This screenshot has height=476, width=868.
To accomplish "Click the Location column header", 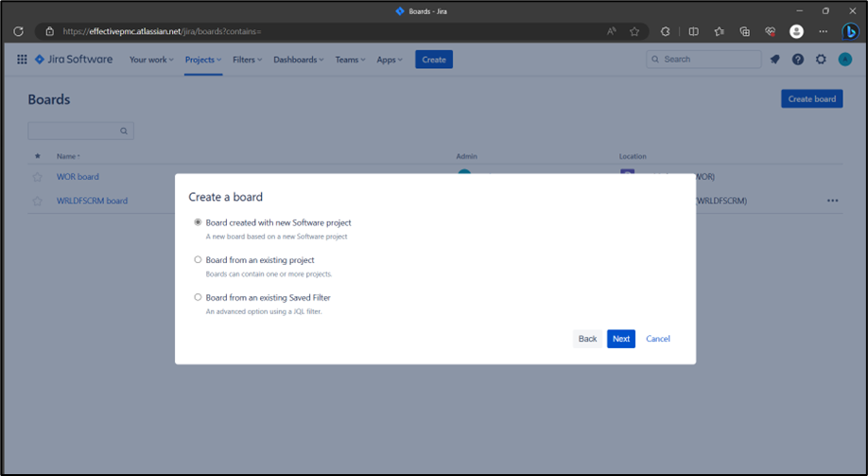I will click(x=633, y=156).
